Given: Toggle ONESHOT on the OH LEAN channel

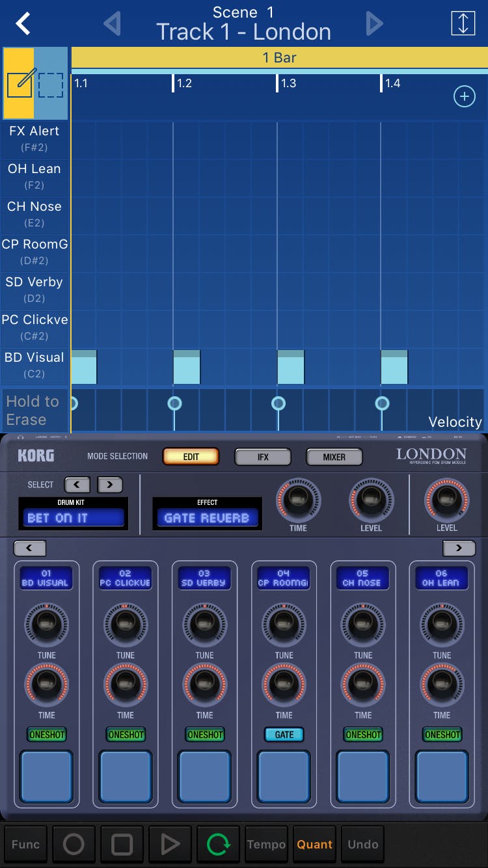Looking at the screenshot, I should coord(442,735).
